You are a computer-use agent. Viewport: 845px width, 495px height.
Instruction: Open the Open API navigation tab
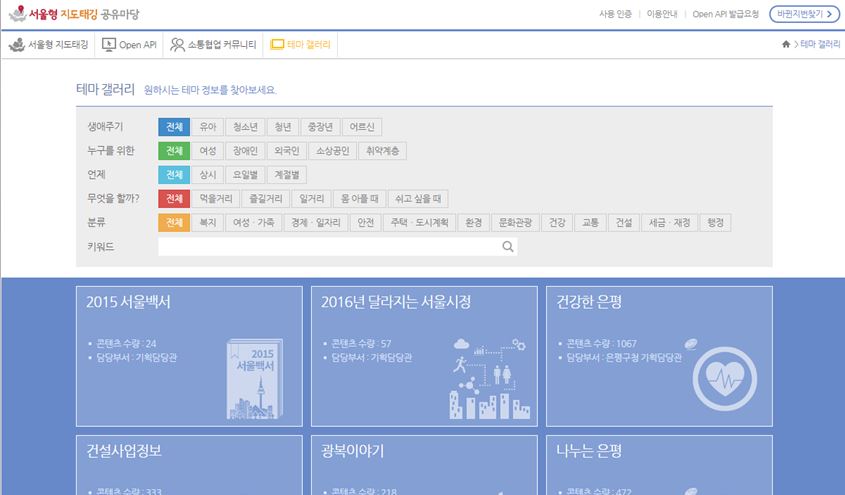click(130, 45)
